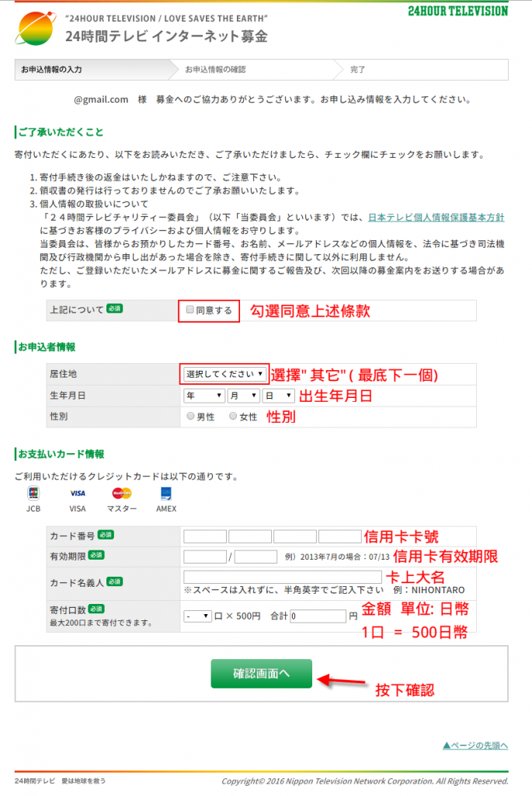The width and height of the screenshot is (532, 796).
Task: Click the MasterCard logo icon
Action: [x=122, y=493]
